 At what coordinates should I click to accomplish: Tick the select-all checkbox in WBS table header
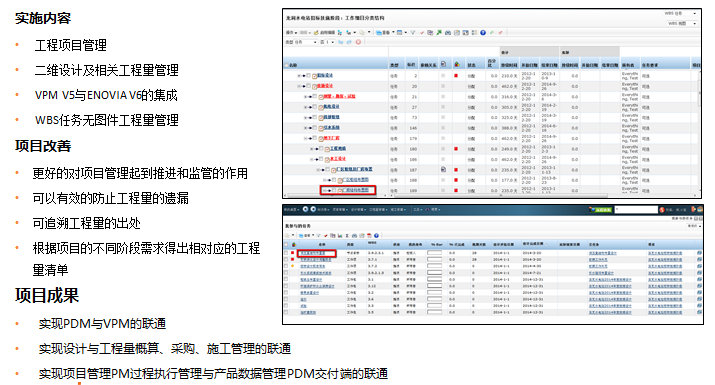click(287, 65)
